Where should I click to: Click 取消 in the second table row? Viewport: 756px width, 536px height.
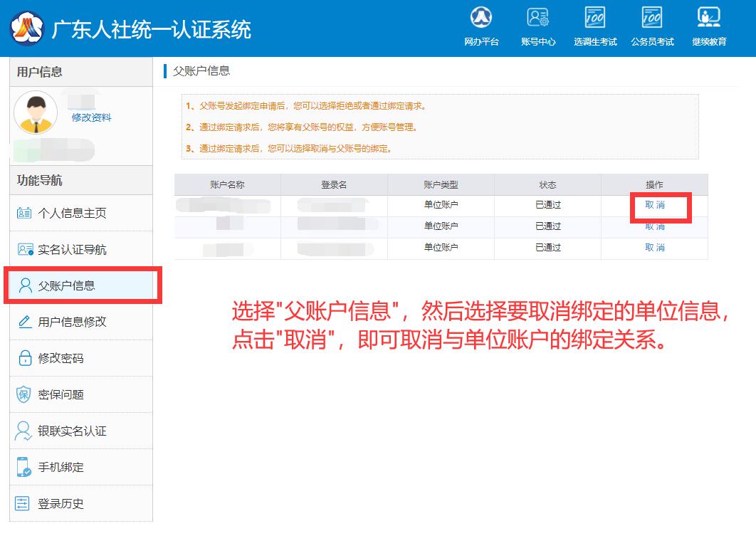pos(655,226)
